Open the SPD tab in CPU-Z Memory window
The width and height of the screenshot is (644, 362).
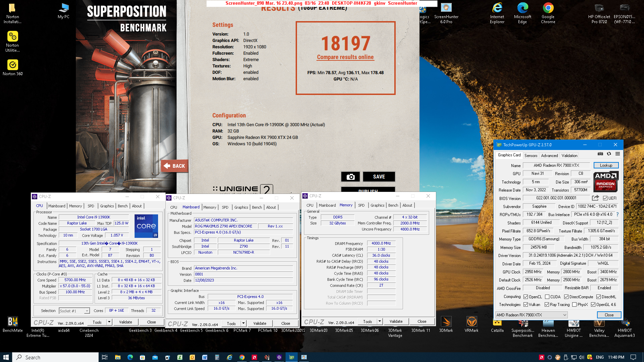click(361, 205)
